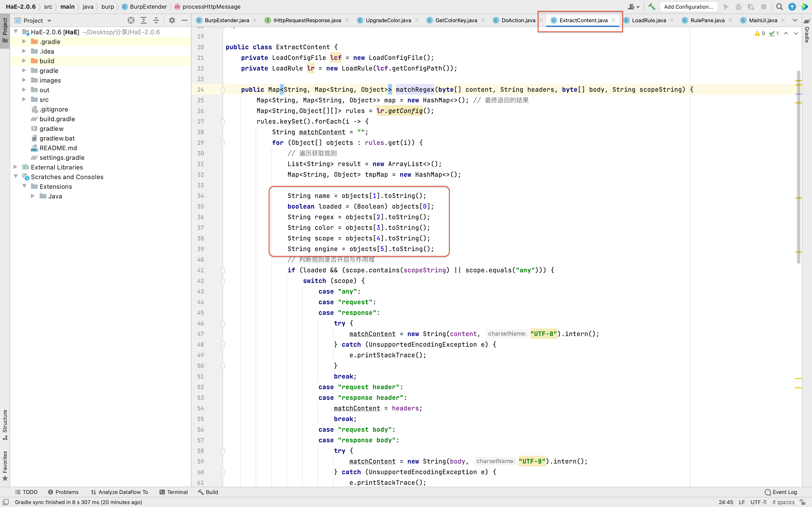The width and height of the screenshot is (812, 507).
Task: Click the IDE update arrow icon
Action: 792,7
